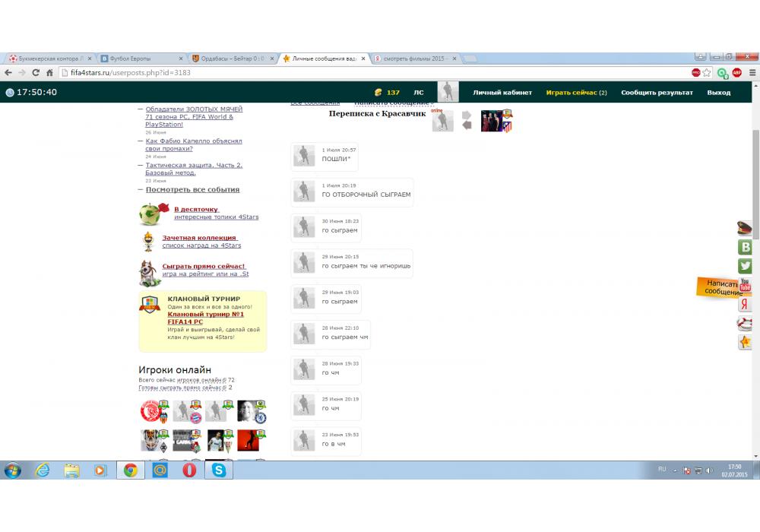
Task: Click trophy awards collection icon
Action: (148, 241)
